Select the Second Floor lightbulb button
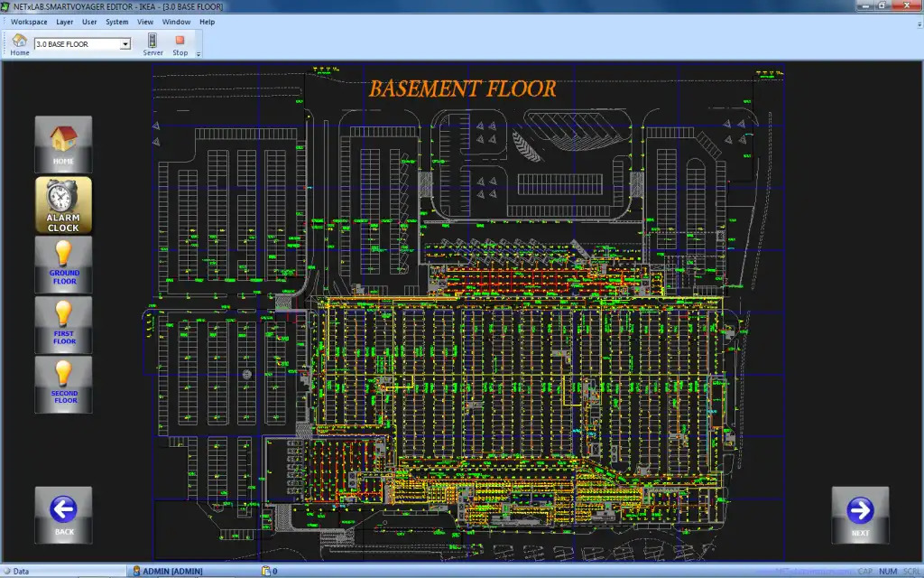Viewport: 924px width, 578px height. pyautogui.click(x=63, y=383)
